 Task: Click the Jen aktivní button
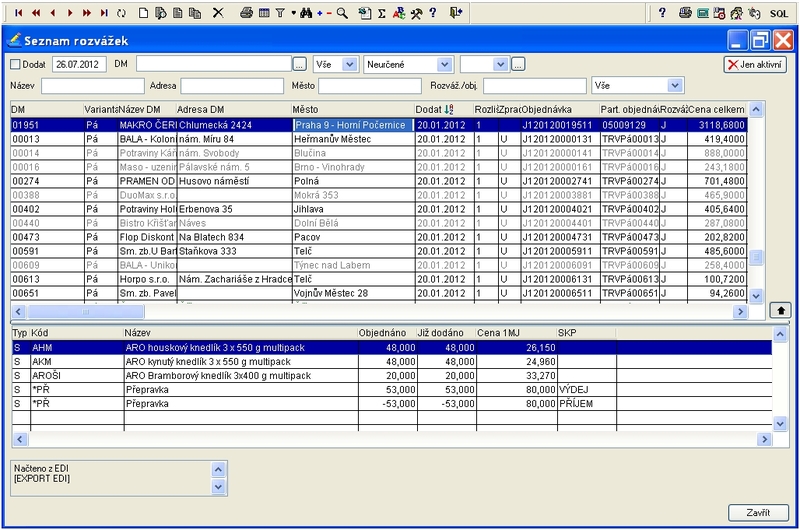(755, 64)
